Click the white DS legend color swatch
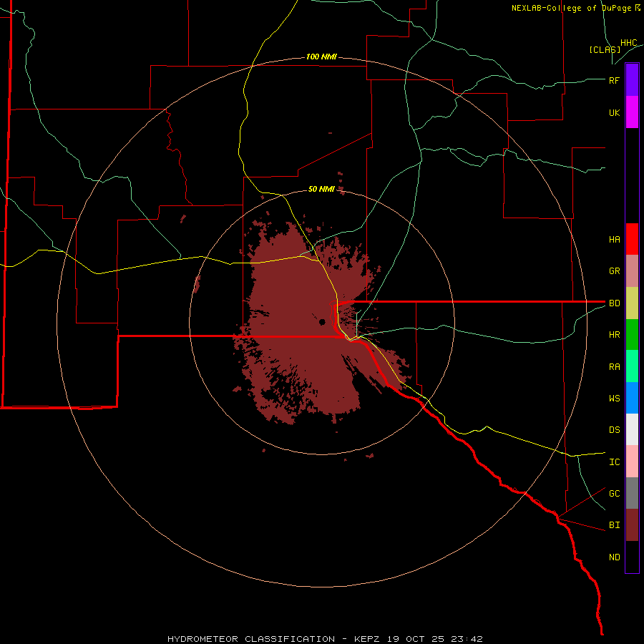Viewport: 644px width, 644px height. 632,429
